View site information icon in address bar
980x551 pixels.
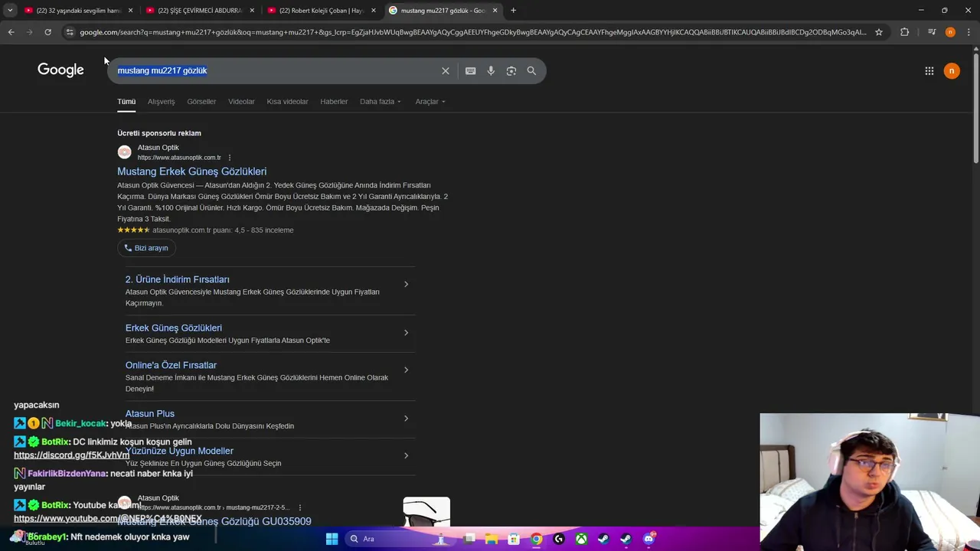[x=70, y=32]
